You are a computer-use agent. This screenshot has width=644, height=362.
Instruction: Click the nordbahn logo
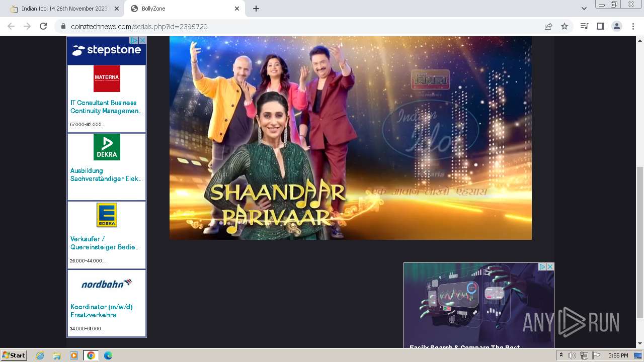coord(107,284)
